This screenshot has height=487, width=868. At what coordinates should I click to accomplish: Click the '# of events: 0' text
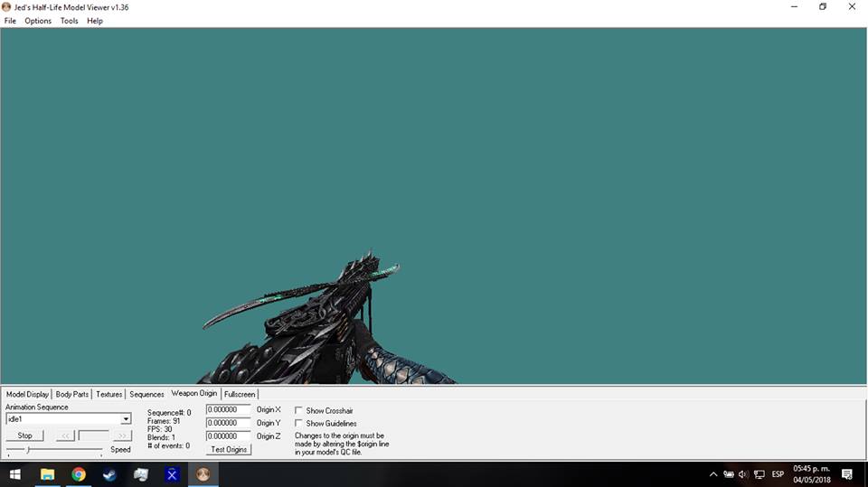[169, 445]
